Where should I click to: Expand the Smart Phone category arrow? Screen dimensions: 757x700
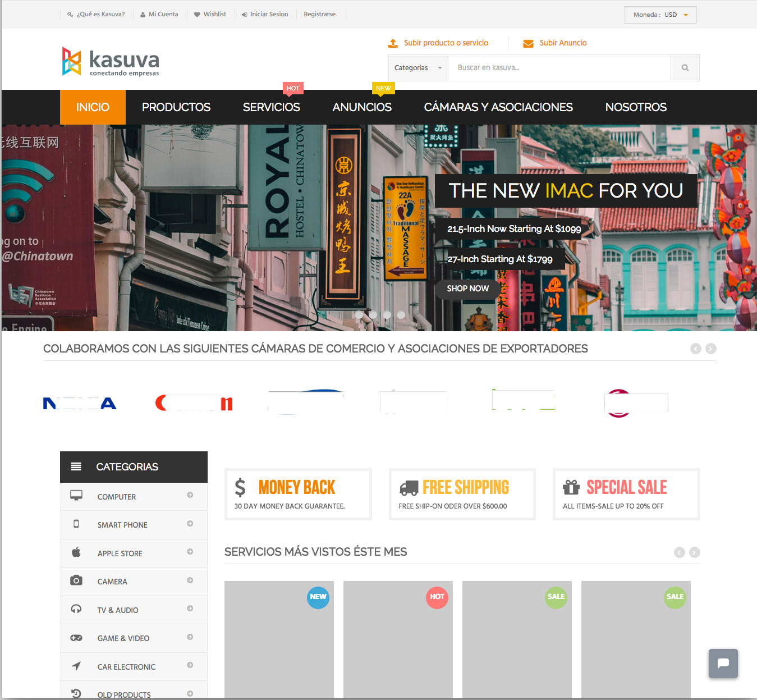(x=190, y=524)
